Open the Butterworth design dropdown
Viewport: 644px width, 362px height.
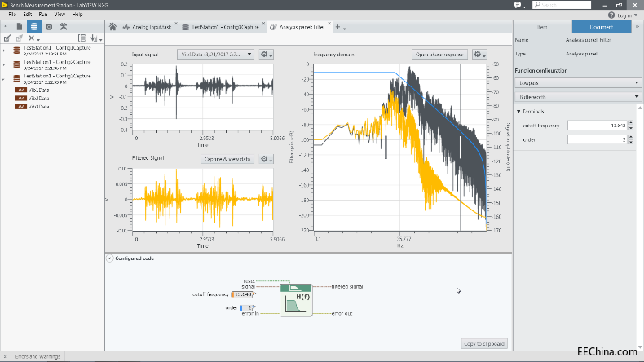(577, 97)
